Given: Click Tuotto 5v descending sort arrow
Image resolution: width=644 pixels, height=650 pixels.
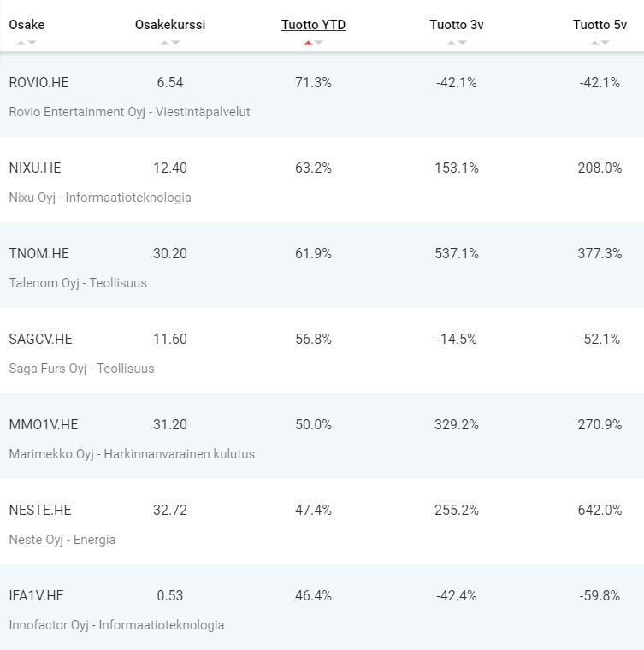Looking at the screenshot, I should click(x=605, y=42).
